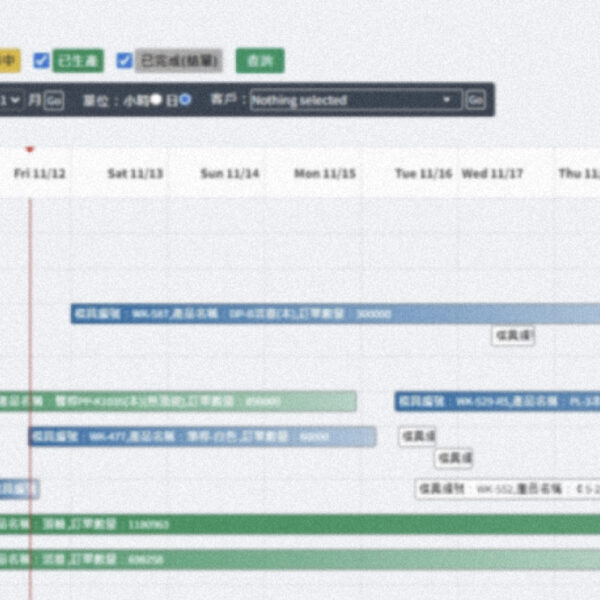
Task: Toggle the 已生產 checkbox
Action: coord(41,61)
